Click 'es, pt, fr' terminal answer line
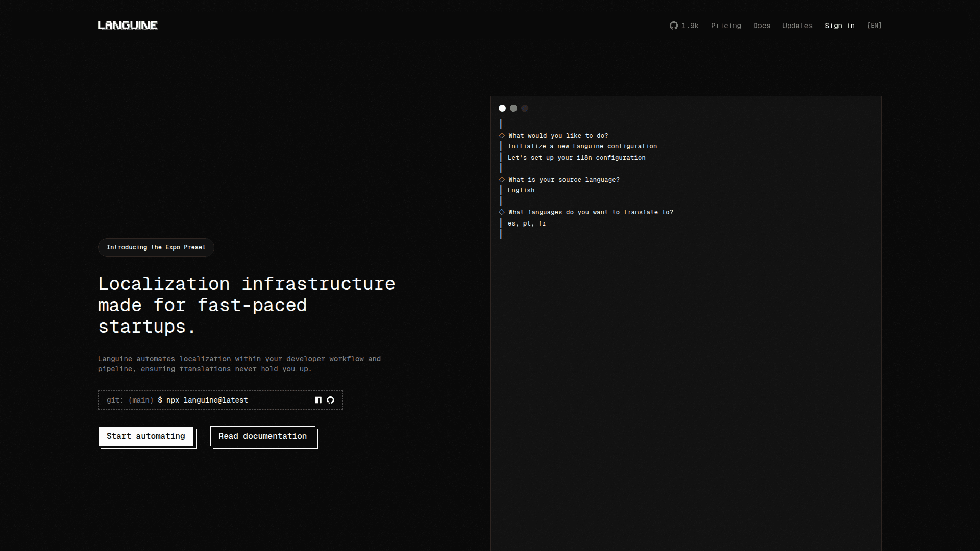The image size is (980, 551). 527,223
